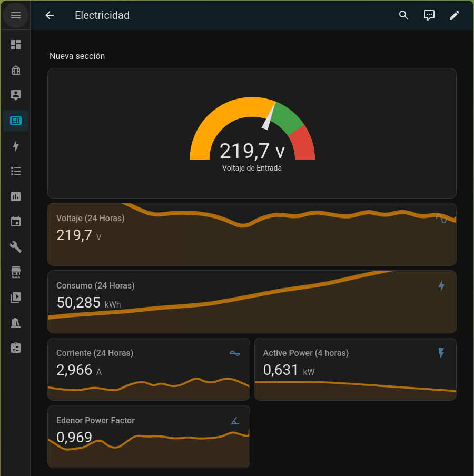
Task: Open search with magnifier icon
Action: point(403,15)
